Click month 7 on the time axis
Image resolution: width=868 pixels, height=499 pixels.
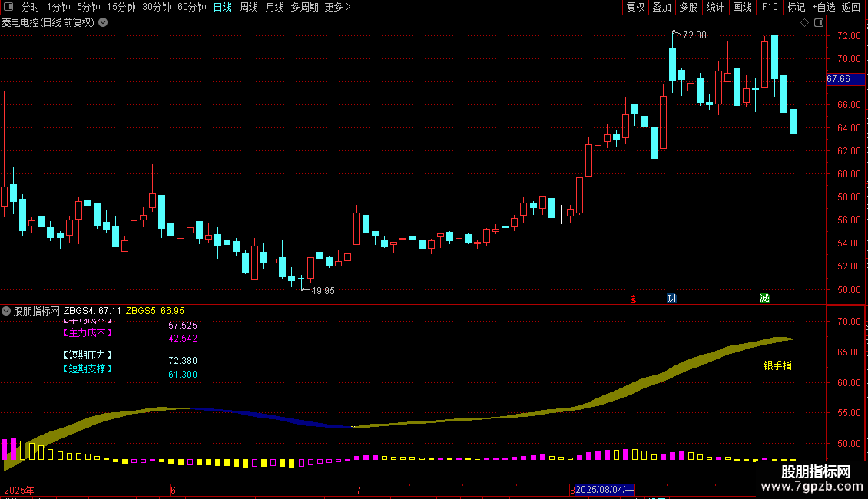359,490
